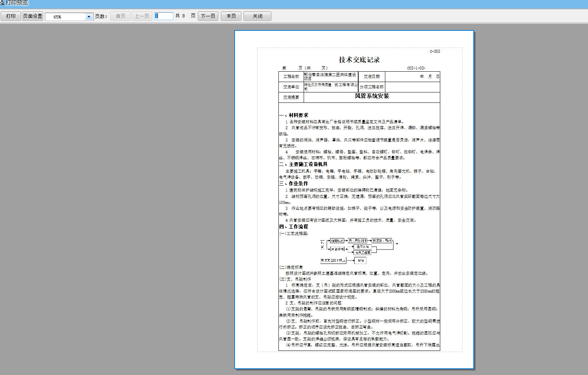The height and width of the screenshot is (375, 588).
Task: Click the 交底提要 table cell
Action: (x=291, y=98)
